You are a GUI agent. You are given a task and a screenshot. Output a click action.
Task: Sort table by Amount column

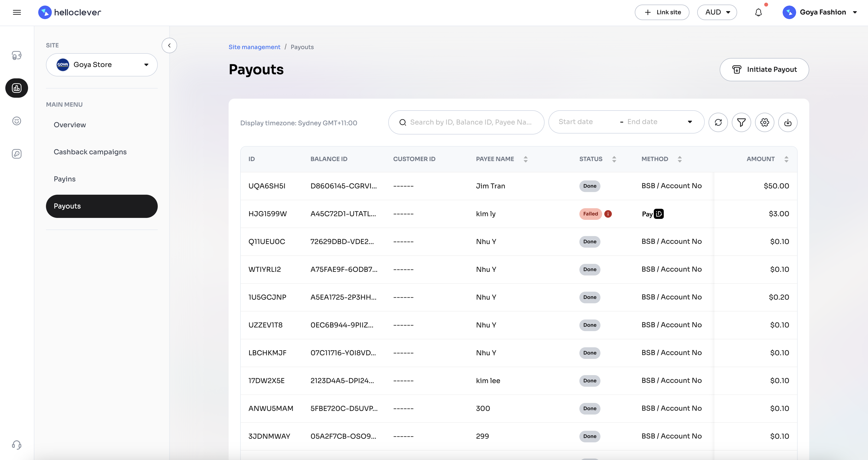tap(786, 159)
